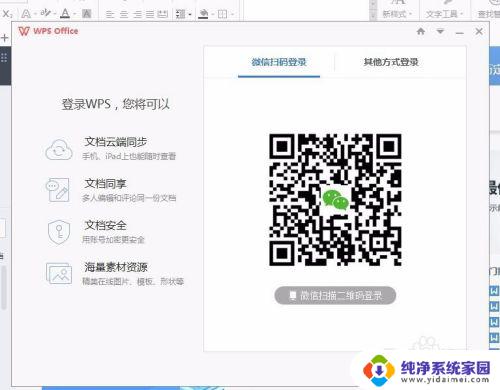Open the highlight color dropdown arrow
This screenshot has height=390, width=500.
55,14
